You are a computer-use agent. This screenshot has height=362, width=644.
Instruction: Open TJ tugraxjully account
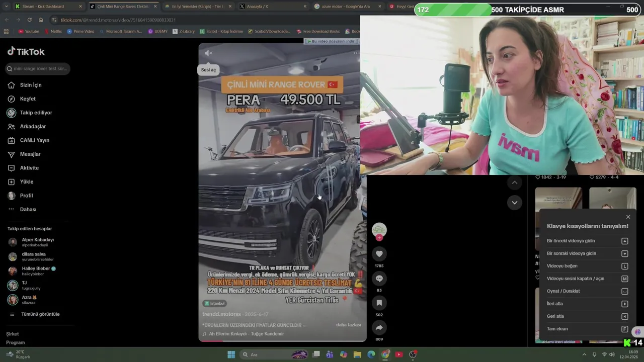pyautogui.click(x=25, y=285)
